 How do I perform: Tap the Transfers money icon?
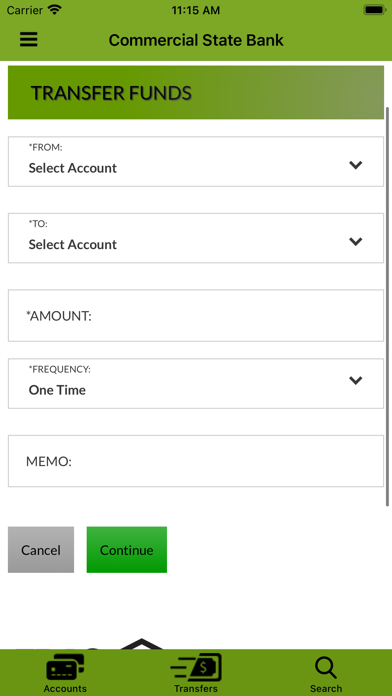click(x=196, y=668)
